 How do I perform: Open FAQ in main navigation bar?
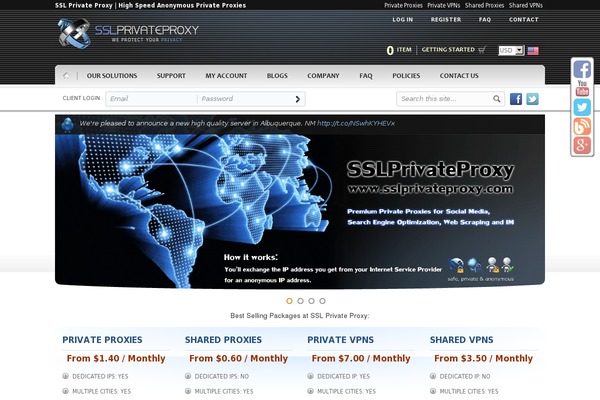coord(366,76)
